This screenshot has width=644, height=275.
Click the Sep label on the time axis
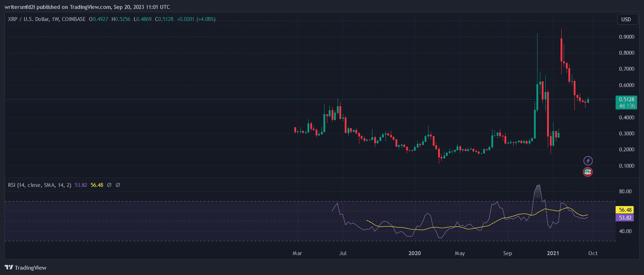click(508, 253)
